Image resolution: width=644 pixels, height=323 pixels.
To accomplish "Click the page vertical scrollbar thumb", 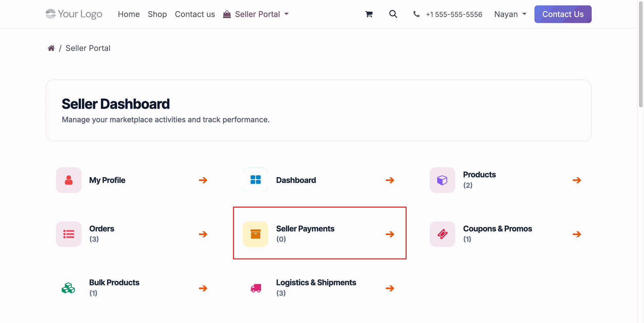I will (641, 54).
